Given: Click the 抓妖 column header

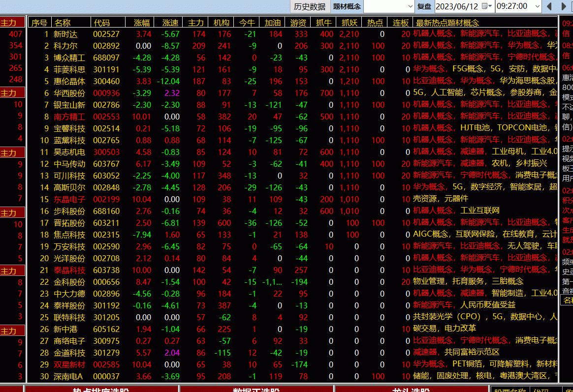Looking at the screenshot, I should [x=349, y=23].
